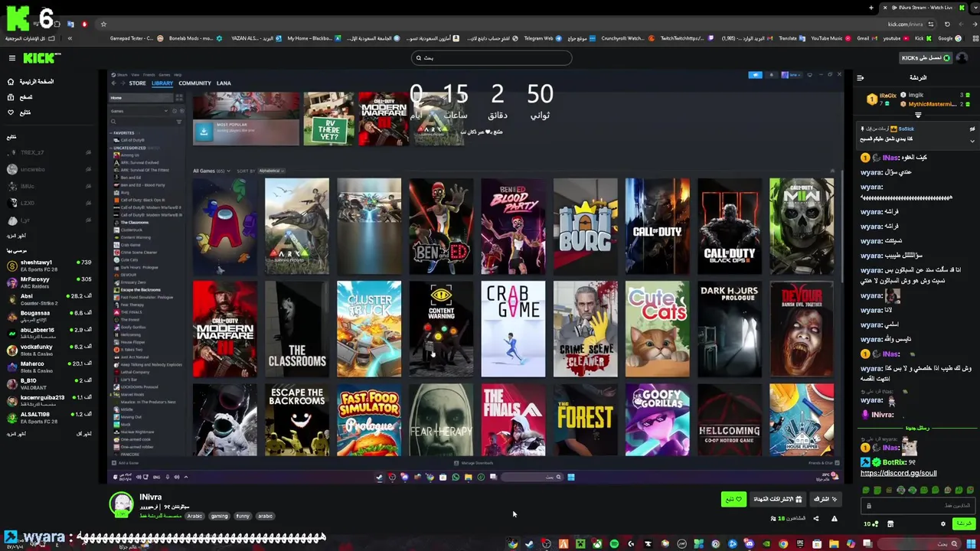The width and height of the screenshot is (980, 551).
Task: Open the discord.gg/soull link in chat
Action: coord(898,473)
